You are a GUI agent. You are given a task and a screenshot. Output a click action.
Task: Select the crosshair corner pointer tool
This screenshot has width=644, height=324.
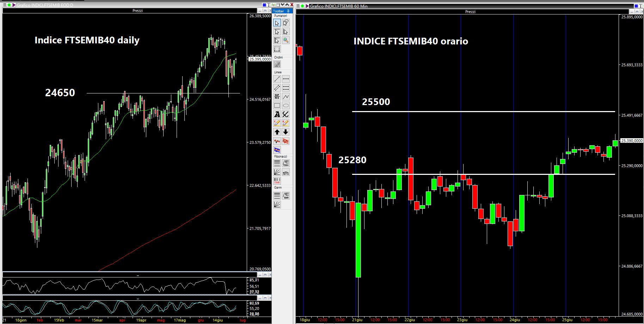[x=277, y=40]
